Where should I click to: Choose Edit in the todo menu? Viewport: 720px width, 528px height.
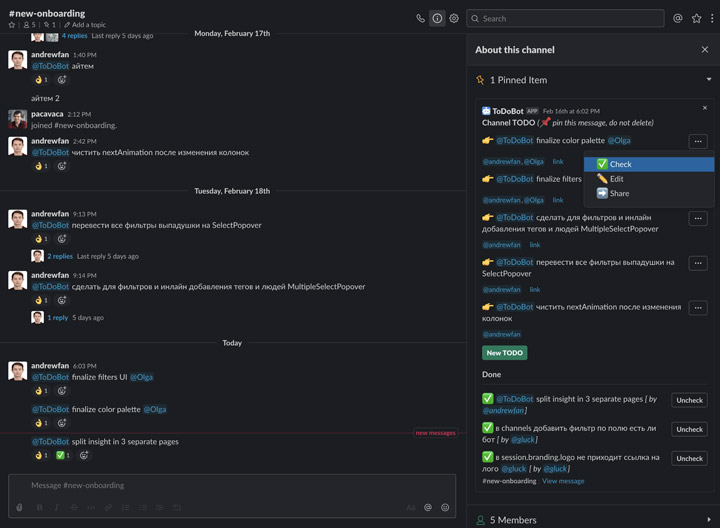[x=649, y=179]
